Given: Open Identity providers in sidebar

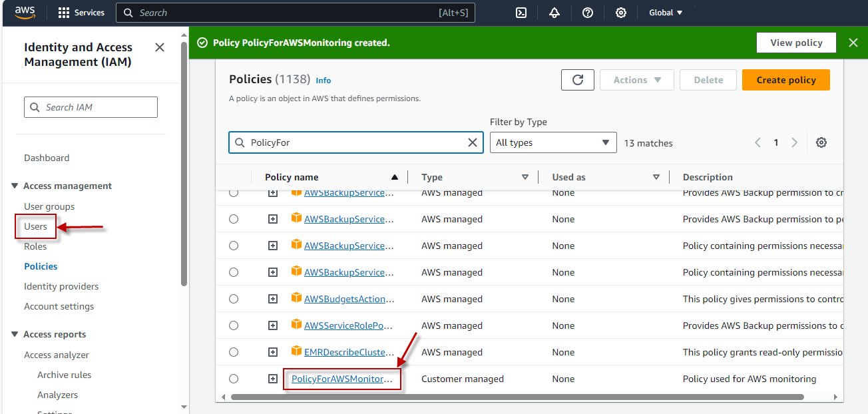Looking at the screenshot, I should (x=61, y=286).
